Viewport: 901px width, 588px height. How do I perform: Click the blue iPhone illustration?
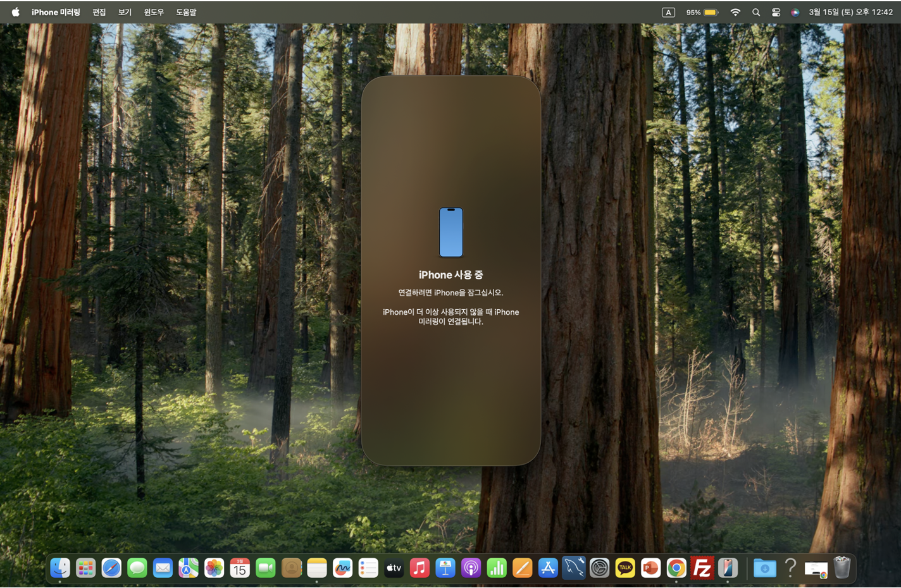(451, 232)
